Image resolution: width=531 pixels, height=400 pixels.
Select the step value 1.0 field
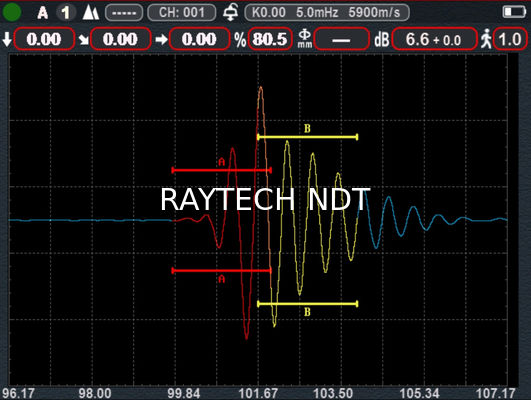coord(510,39)
